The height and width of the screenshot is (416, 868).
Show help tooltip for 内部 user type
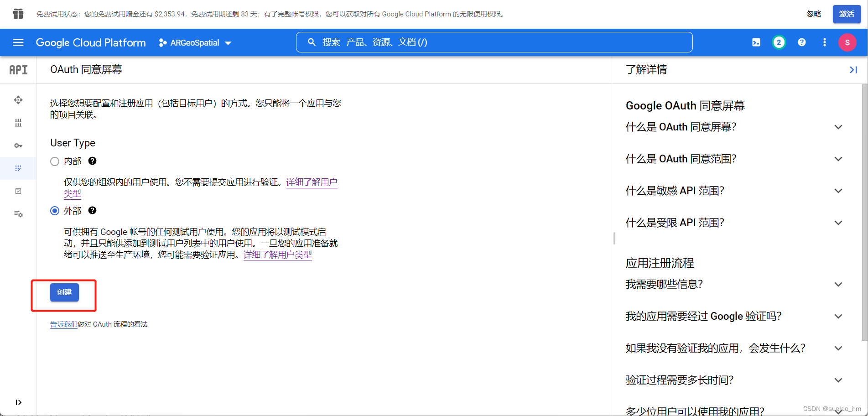[x=92, y=161]
